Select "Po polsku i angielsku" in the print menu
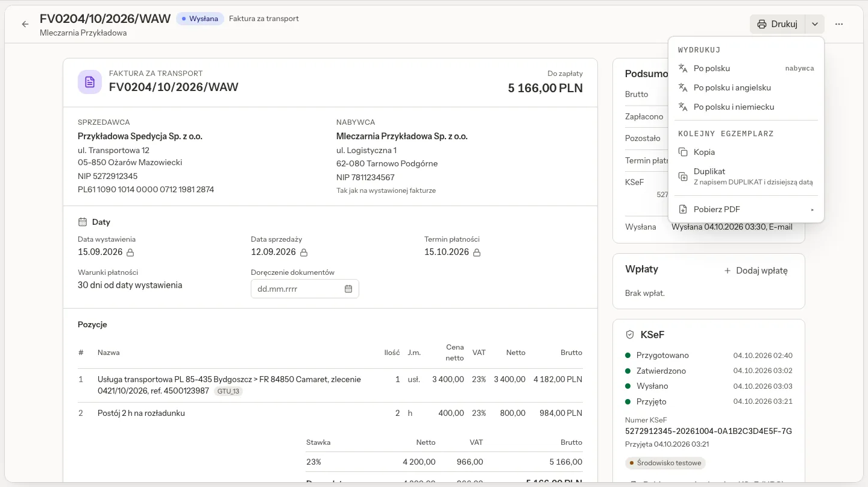The width and height of the screenshot is (868, 487). (746, 87)
